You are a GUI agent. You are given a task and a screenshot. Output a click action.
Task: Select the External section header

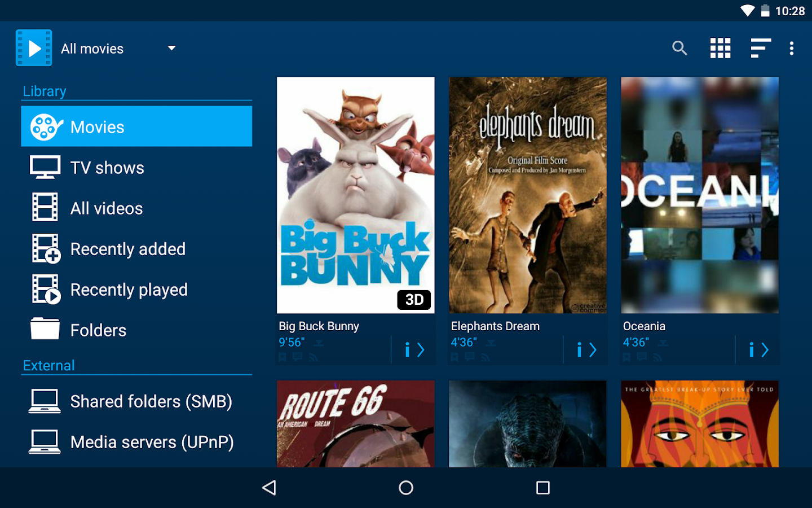[48, 365]
